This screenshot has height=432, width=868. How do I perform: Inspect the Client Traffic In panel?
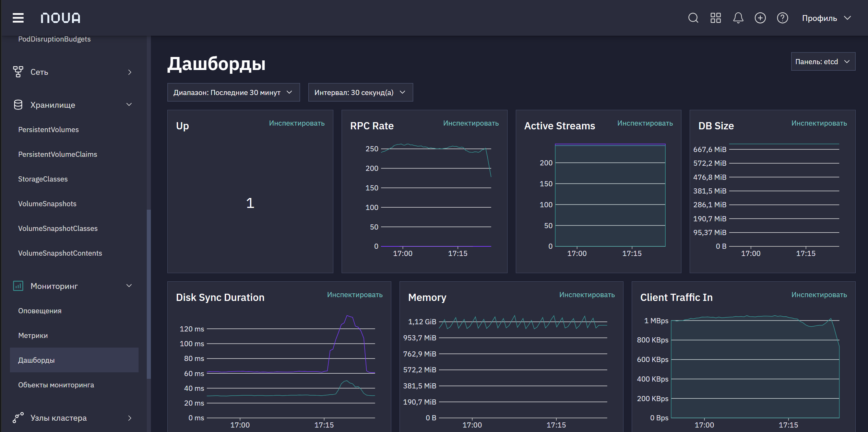pyautogui.click(x=819, y=295)
